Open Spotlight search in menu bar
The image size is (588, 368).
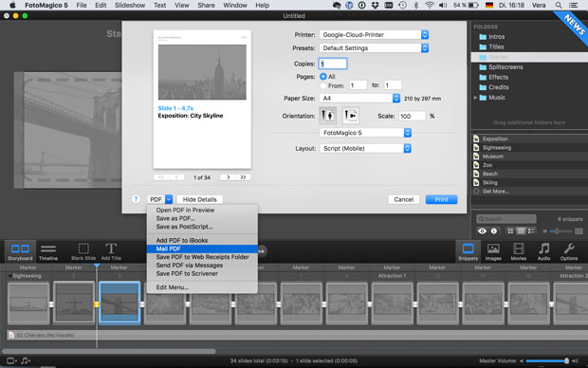pyautogui.click(x=559, y=6)
